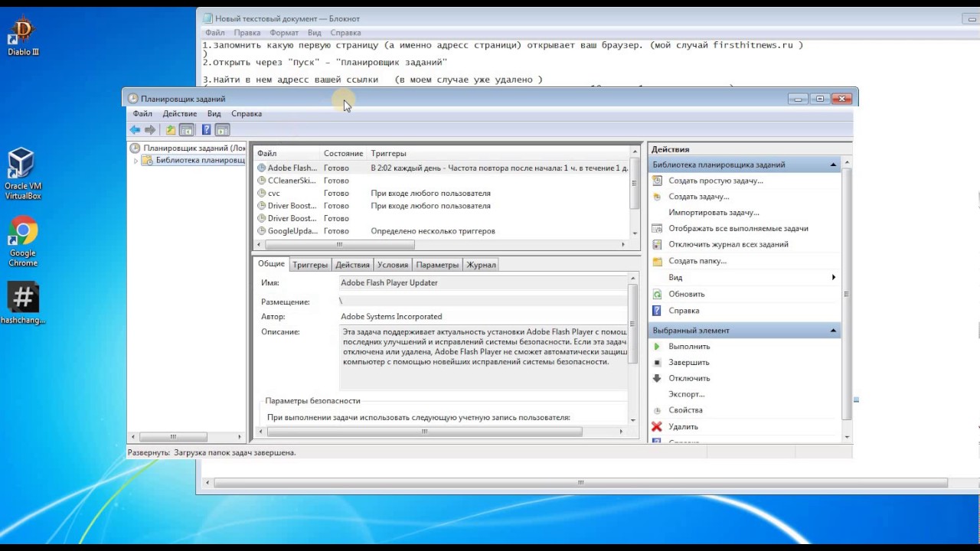
Task: Click the description text box of the task
Action: click(483, 357)
